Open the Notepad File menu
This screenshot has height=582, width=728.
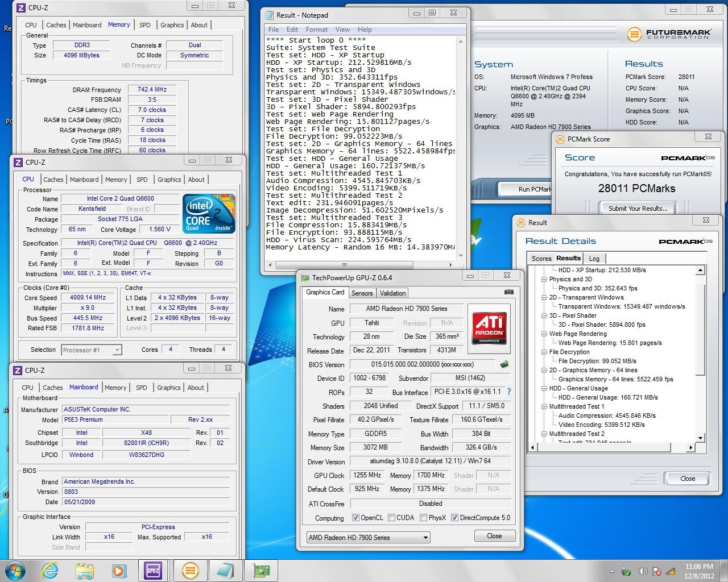(274, 30)
